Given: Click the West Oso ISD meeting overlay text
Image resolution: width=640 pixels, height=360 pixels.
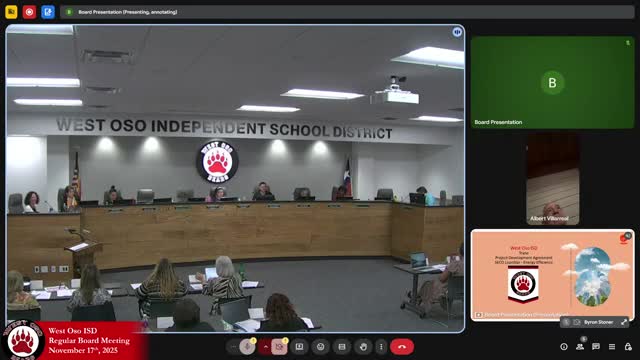Looking at the screenshot, I should 89,340.
